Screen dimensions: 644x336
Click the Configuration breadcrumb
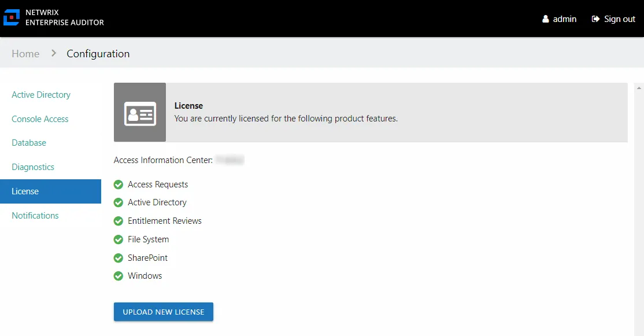tap(98, 54)
